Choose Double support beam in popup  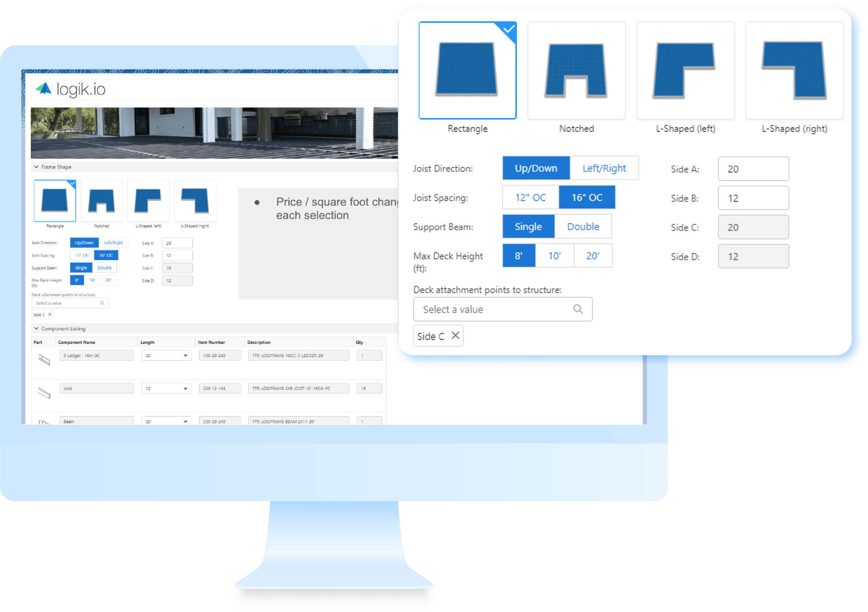click(x=583, y=226)
